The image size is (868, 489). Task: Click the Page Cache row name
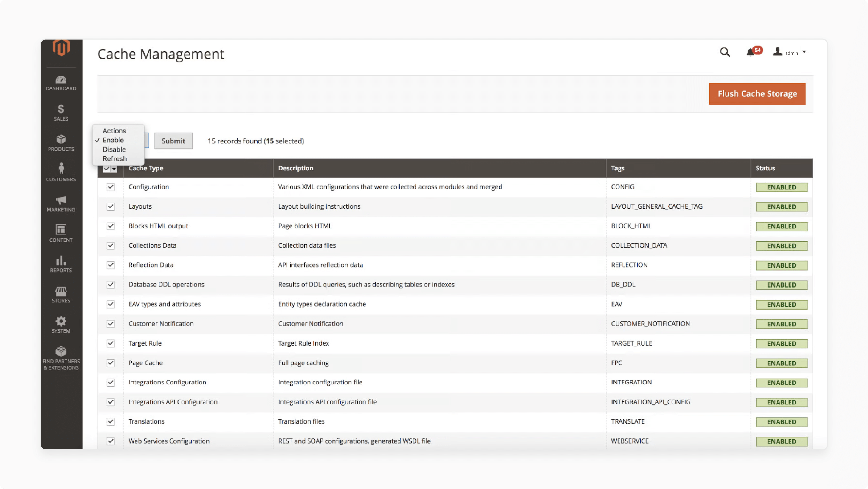click(x=145, y=363)
